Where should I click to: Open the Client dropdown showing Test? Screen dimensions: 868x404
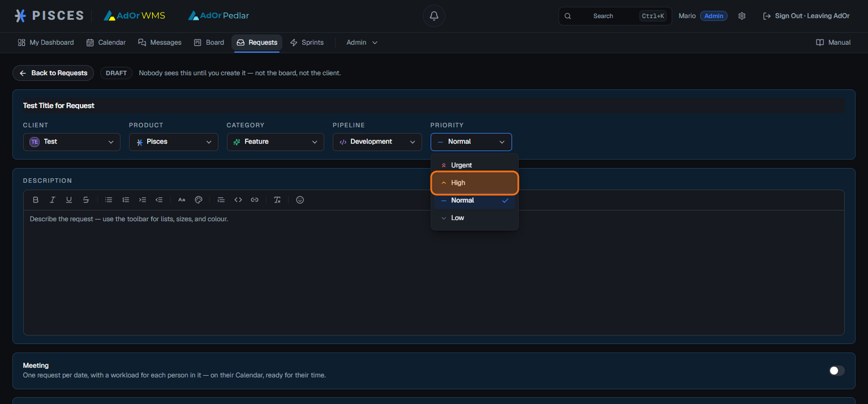coord(72,142)
